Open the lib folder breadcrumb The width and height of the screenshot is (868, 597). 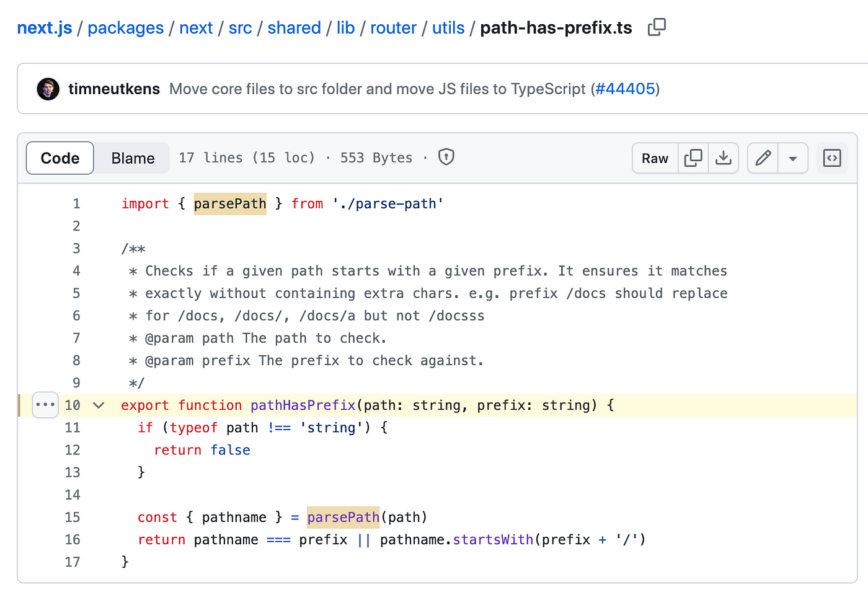[x=346, y=28]
